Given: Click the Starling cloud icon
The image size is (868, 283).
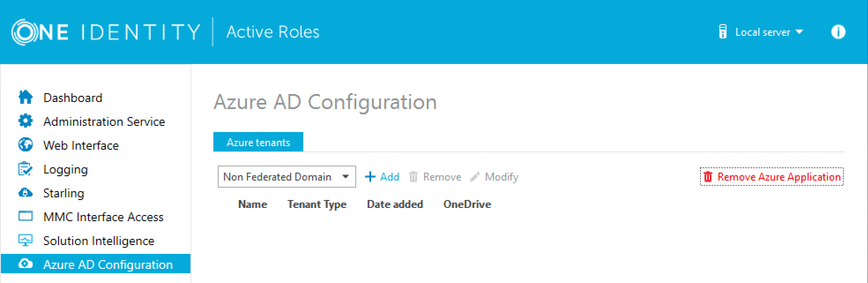Looking at the screenshot, I should 26,192.
